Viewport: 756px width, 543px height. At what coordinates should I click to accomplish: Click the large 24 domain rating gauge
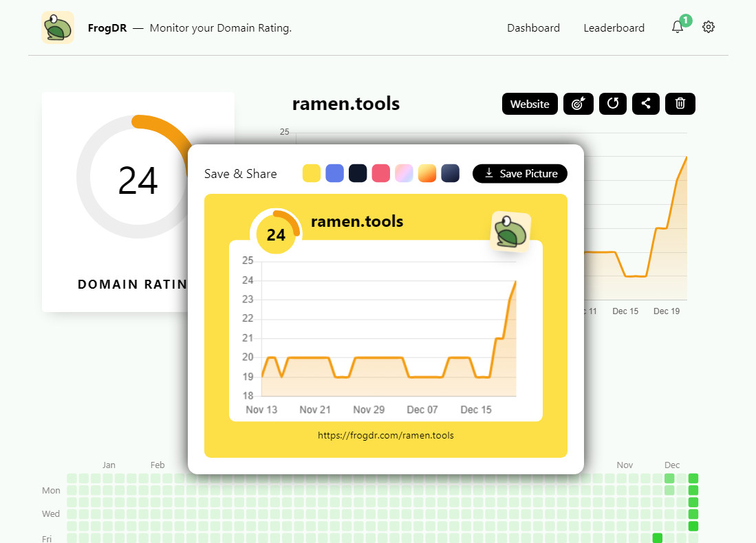coord(138,177)
